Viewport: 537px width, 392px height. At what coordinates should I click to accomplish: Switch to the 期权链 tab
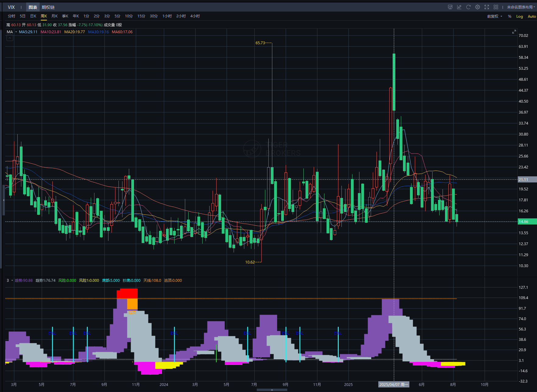(48, 7)
